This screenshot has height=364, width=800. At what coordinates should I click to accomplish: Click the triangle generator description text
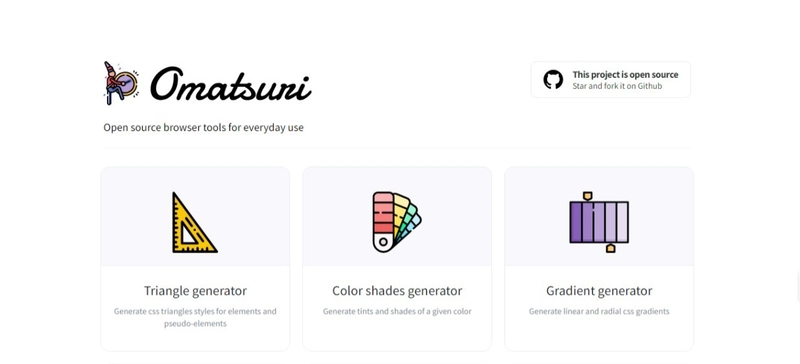(195, 317)
